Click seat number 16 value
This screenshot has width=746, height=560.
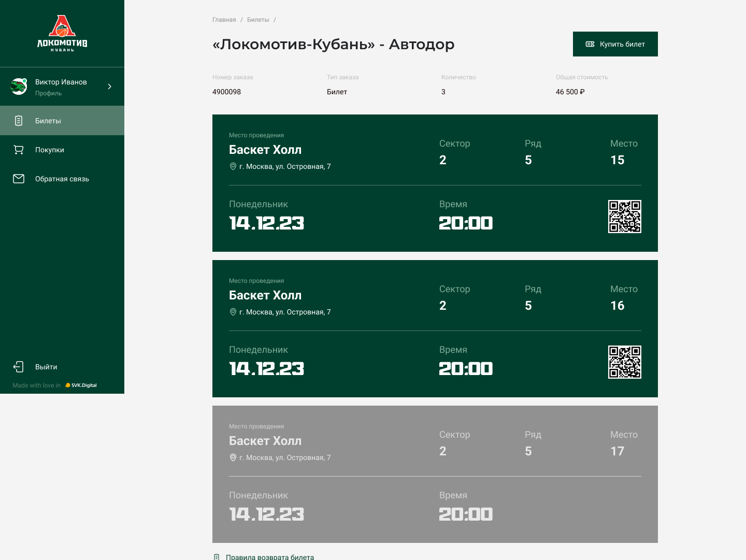coord(617,306)
